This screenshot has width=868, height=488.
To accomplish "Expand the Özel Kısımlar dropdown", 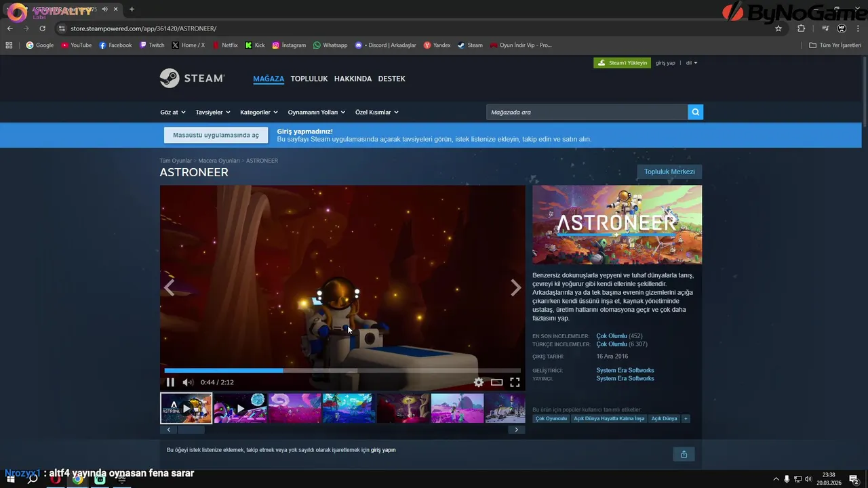I will pyautogui.click(x=377, y=113).
